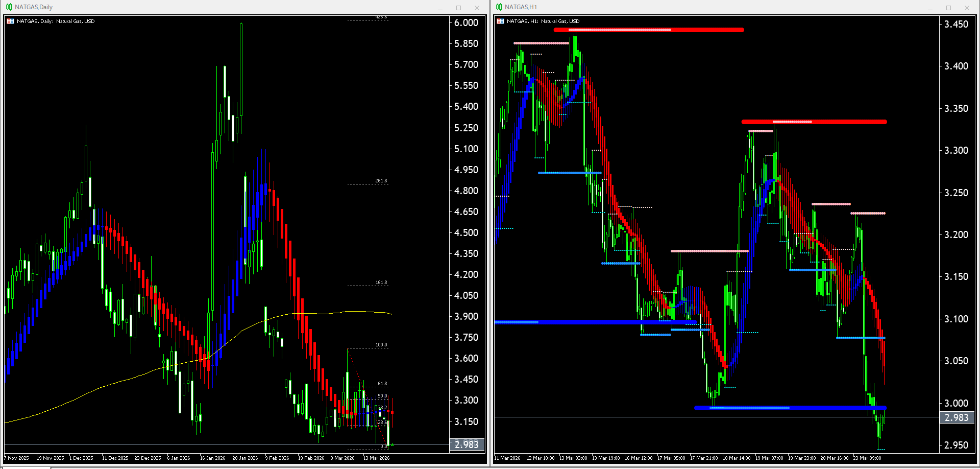Image resolution: width=980 pixels, height=469 pixels.
Task: Click the 18 Mar 14:00 time on H1 timeline
Action: (737, 458)
